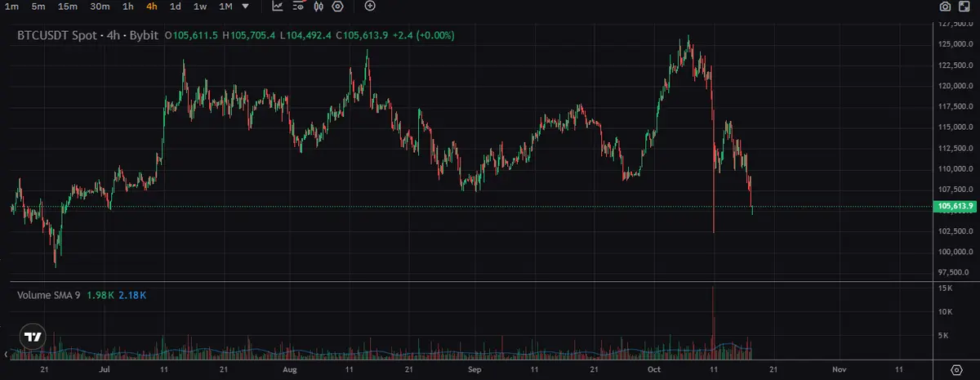The width and height of the screenshot is (980, 380).
Task: Open the chart type line icon
Action: pyautogui.click(x=278, y=7)
